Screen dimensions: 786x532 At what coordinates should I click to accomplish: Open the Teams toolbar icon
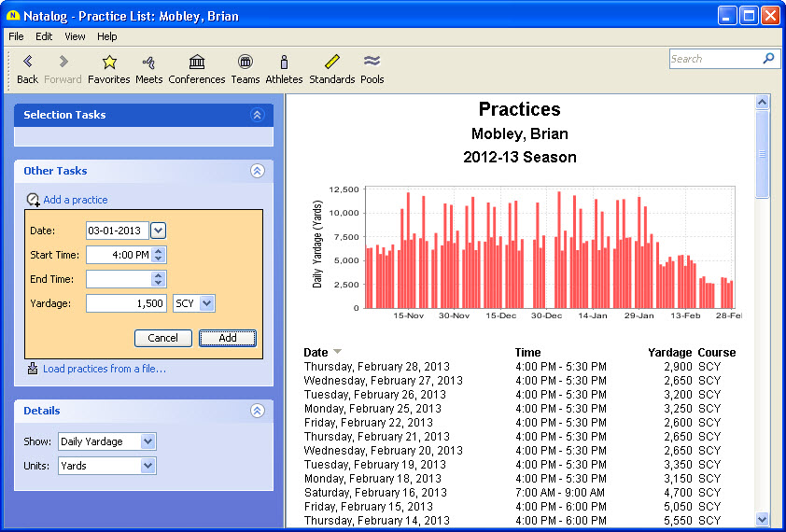tap(246, 63)
